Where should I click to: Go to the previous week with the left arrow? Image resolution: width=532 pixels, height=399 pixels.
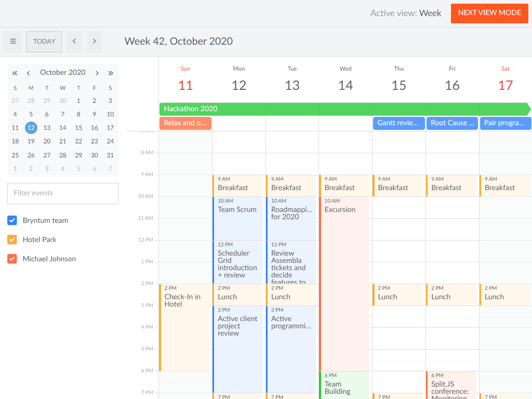tap(74, 42)
